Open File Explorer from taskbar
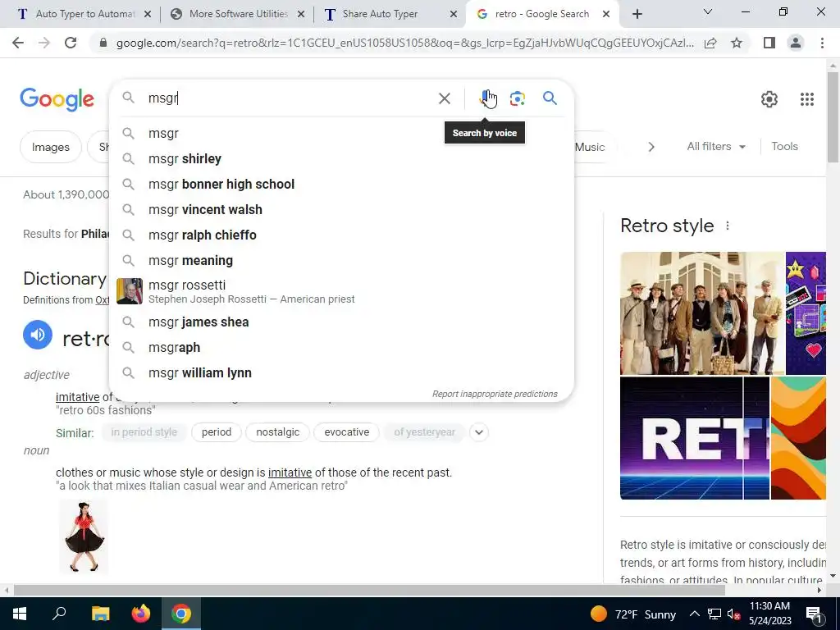Screen dimensions: 840x630 coord(100,614)
